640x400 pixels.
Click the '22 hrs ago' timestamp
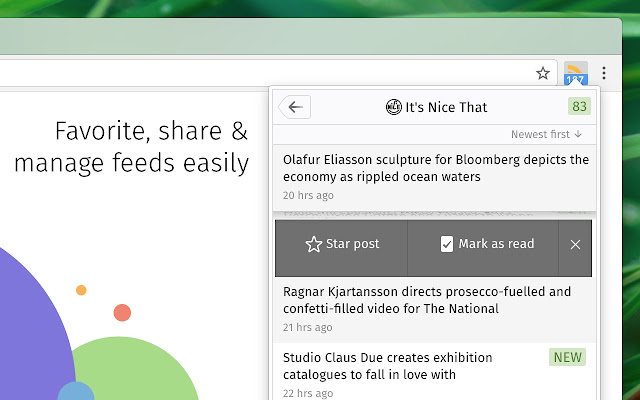[308, 393]
